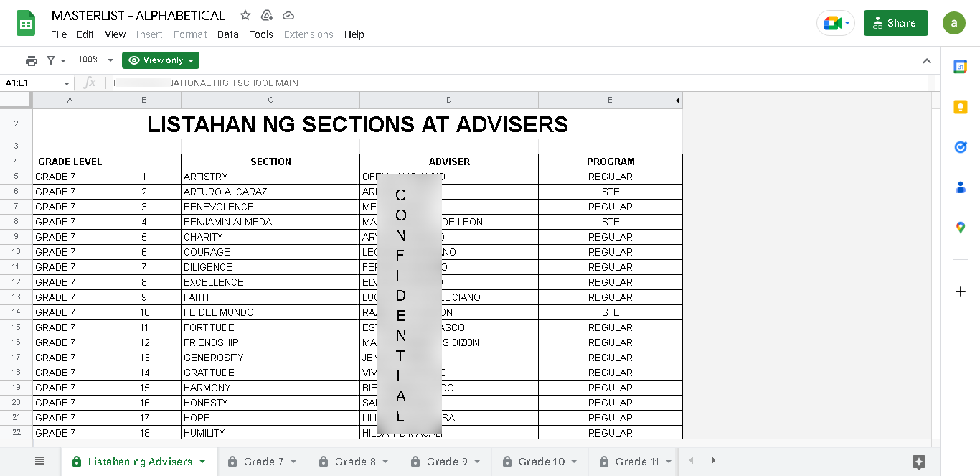Open Google Calendar side panel
Viewport: 980px width, 476px height.
pos(960,67)
